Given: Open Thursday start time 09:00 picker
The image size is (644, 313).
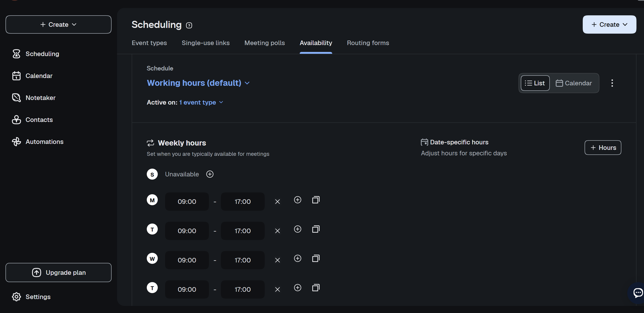Looking at the screenshot, I should 187,289.
